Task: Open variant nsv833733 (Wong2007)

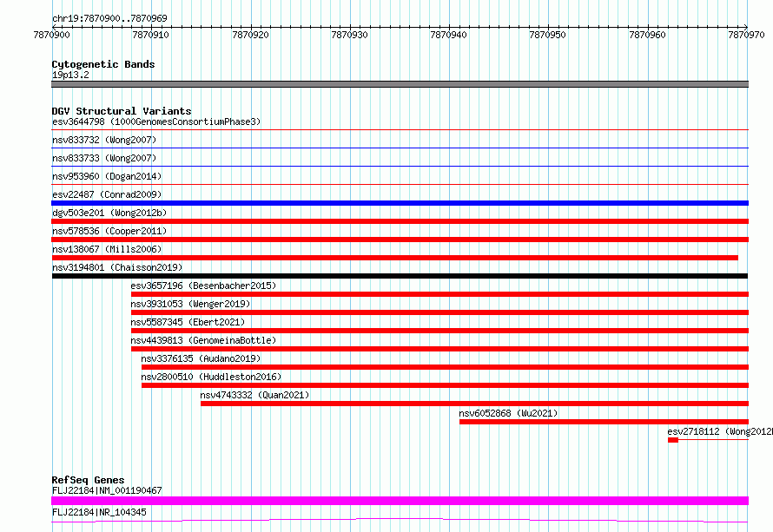Action: (x=104, y=158)
